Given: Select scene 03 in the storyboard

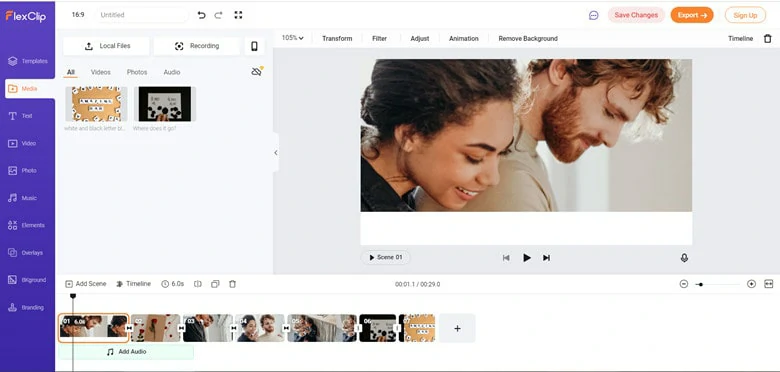Looking at the screenshot, I should (x=207, y=328).
